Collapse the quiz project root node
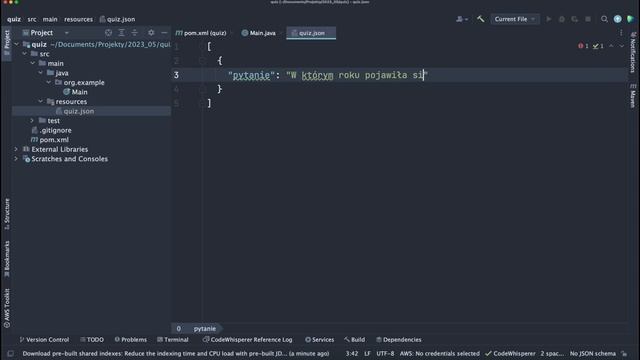 pos(16,44)
